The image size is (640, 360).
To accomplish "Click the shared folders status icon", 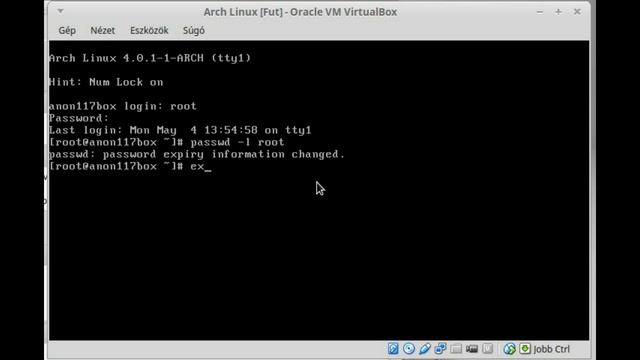I will [456, 349].
